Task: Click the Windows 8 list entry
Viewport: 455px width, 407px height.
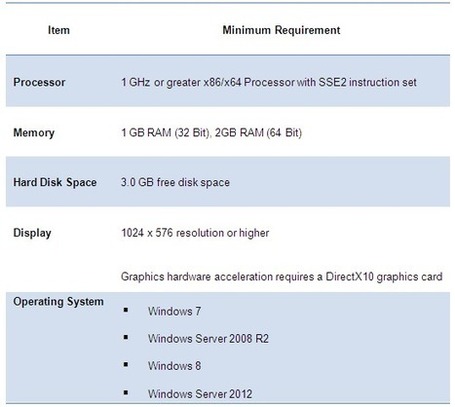Action: (174, 366)
